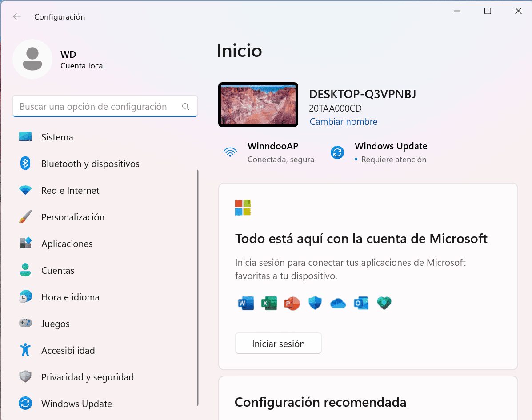The width and height of the screenshot is (532, 420).
Task: Maximize the Configuración window
Action: pos(488,11)
